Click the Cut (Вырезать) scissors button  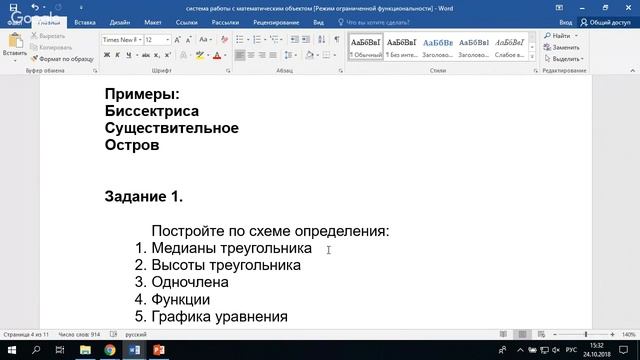[x=48, y=36]
